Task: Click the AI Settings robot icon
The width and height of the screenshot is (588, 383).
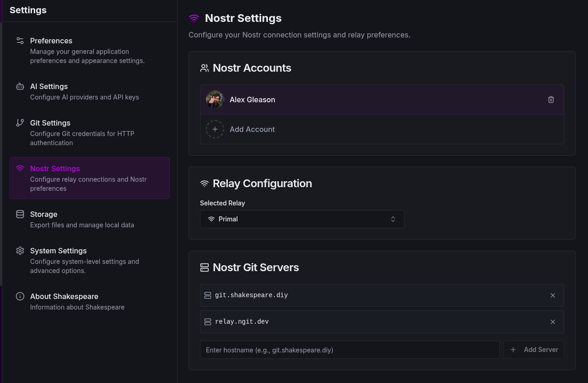Action: click(20, 86)
